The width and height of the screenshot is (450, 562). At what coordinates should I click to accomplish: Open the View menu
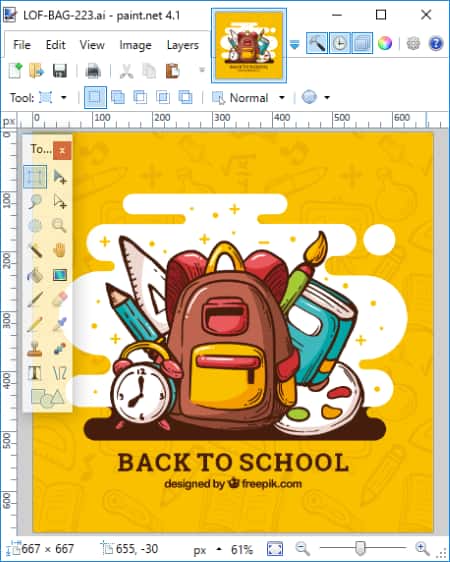coord(92,45)
